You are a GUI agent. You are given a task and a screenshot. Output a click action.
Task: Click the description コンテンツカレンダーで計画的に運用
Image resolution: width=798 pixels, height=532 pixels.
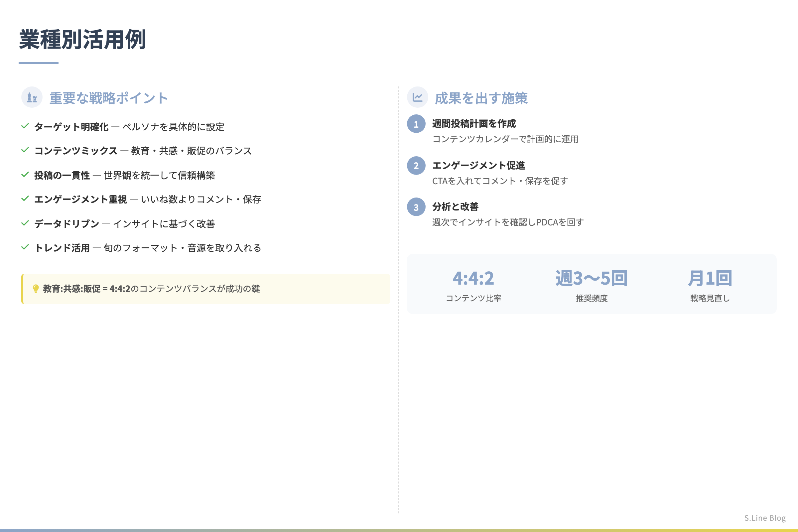(505, 139)
